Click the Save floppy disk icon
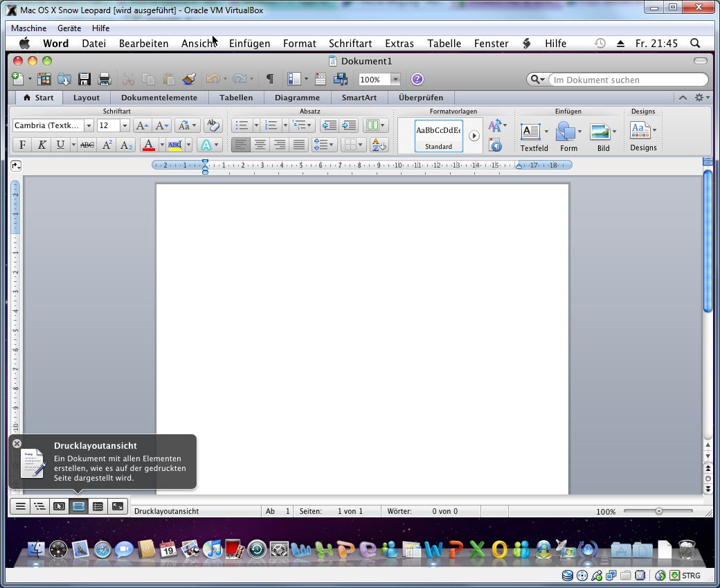This screenshot has height=588, width=720. (84, 79)
